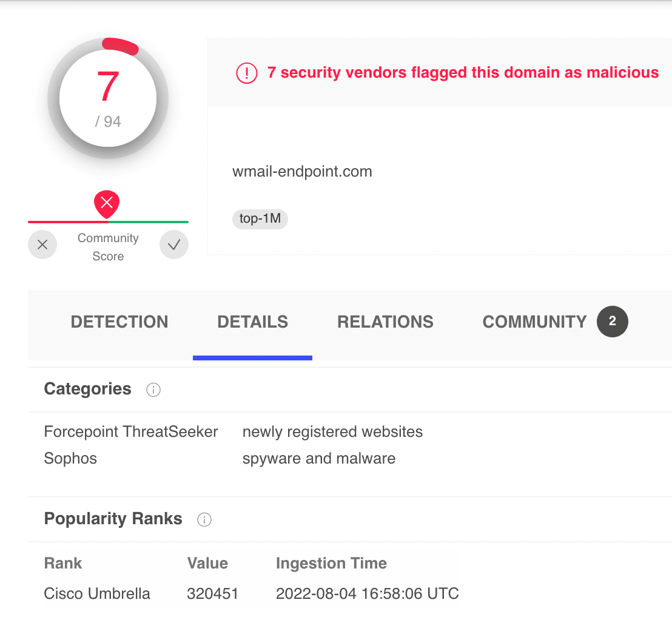Click the malicious vendors warning message

(463, 73)
